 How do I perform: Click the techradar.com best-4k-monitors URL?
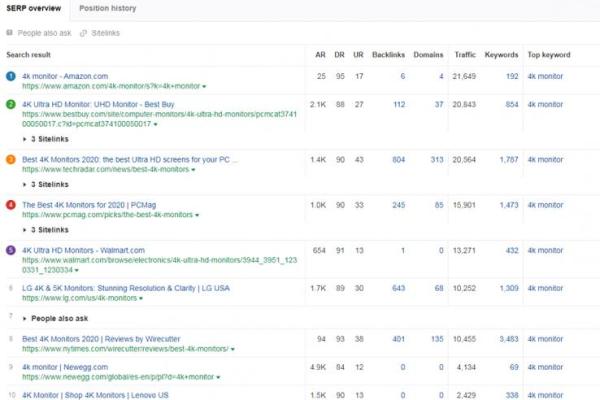106,169
